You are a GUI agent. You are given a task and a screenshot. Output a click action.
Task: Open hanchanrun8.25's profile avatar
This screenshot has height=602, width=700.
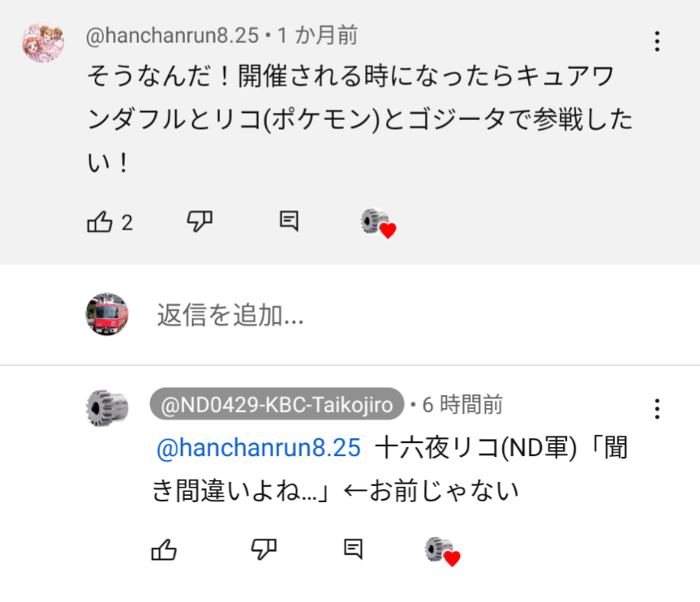[x=43, y=43]
